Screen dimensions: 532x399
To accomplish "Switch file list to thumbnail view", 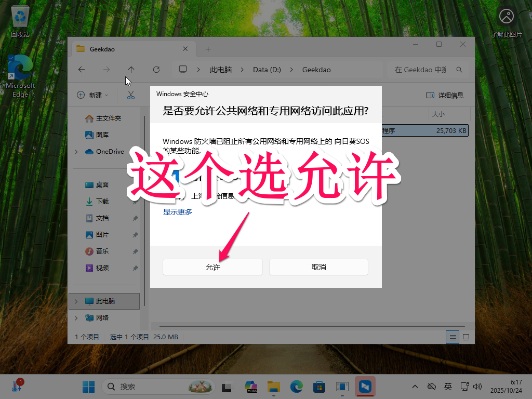I will (465, 337).
